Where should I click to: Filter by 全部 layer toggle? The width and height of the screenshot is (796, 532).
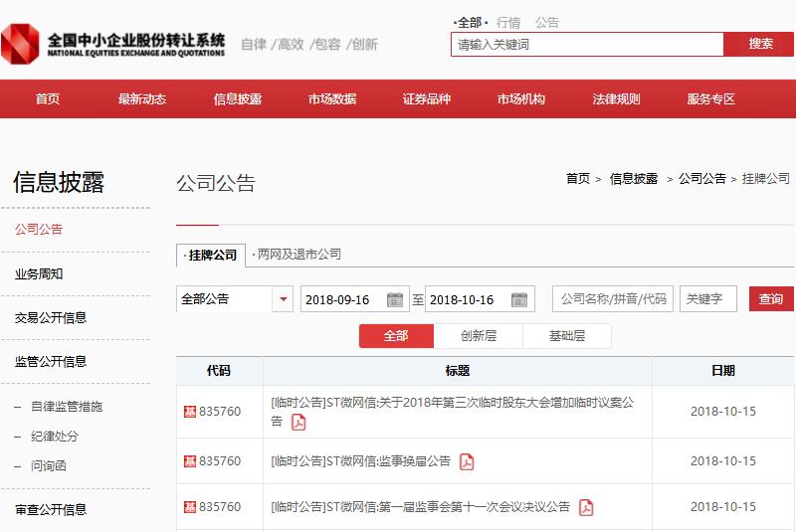[x=396, y=336]
